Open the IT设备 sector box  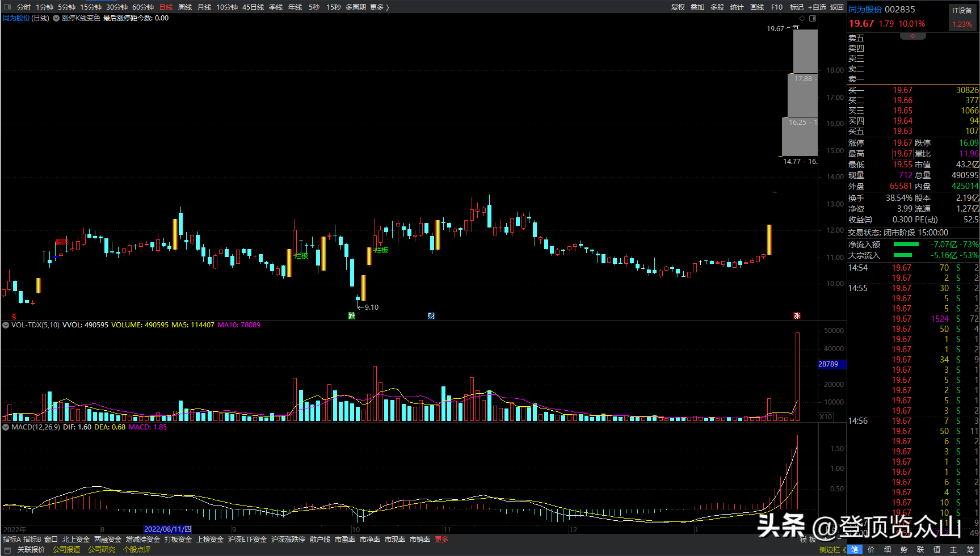(x=962, y=18)
